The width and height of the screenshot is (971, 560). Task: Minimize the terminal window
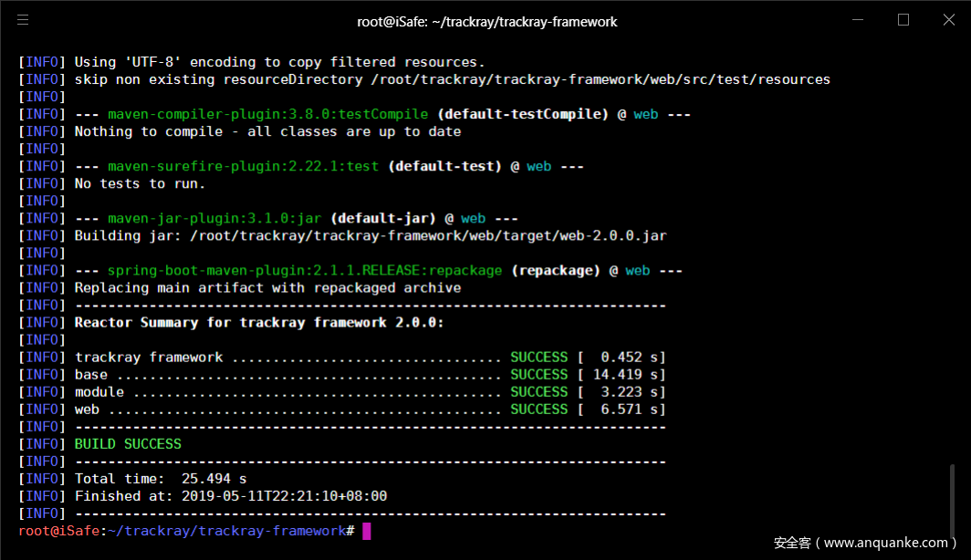[x=857, y=20]
